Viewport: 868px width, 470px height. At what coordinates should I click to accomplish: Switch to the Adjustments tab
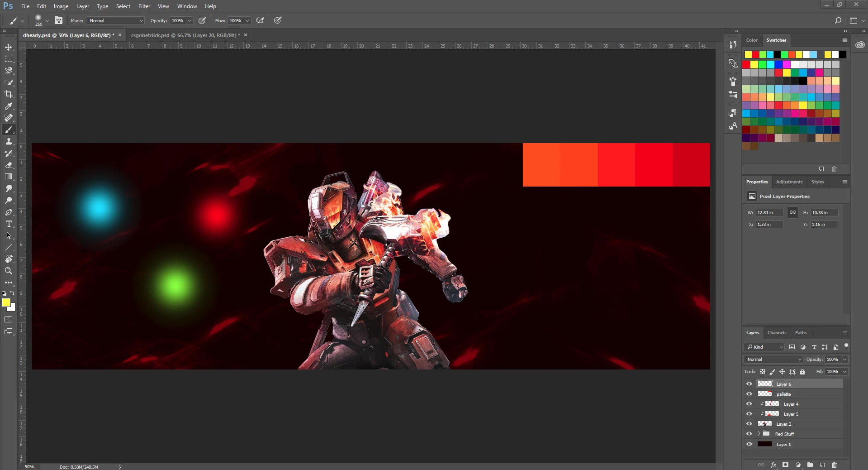pyautogui.click(x=789, y=182)
